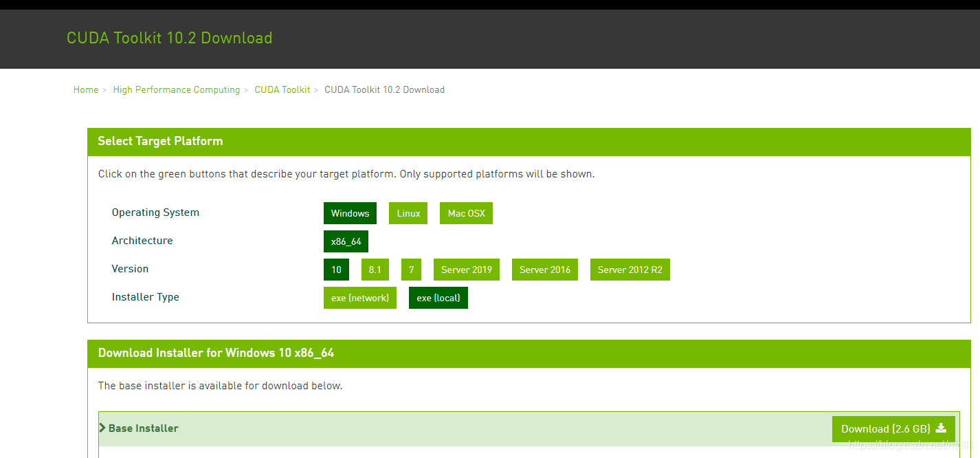Choose Server 2019 version
Viewport: 980px width, 458px height.
[467, 270]
